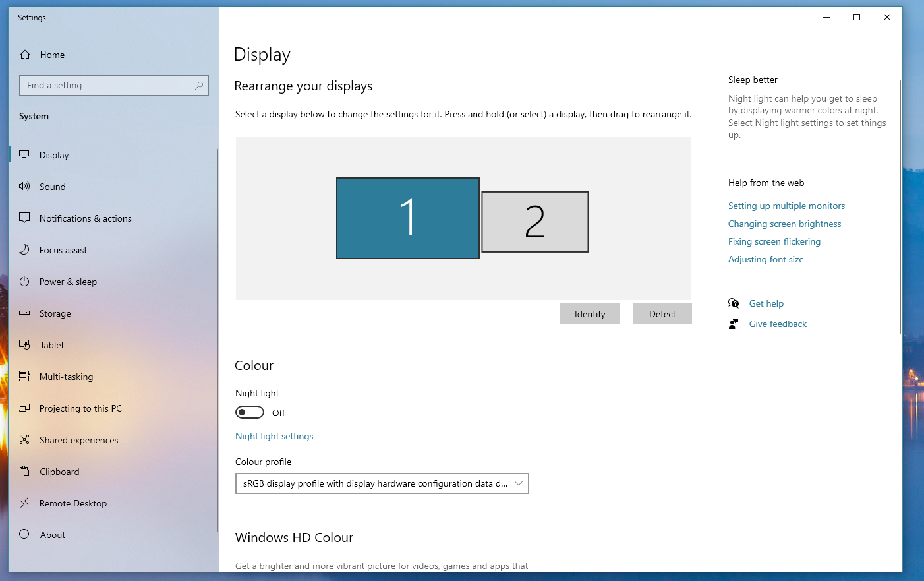Viewport: 924px width, 581px height.
Task: Open Setting up multiple monitors link
Action: [786, 206]
